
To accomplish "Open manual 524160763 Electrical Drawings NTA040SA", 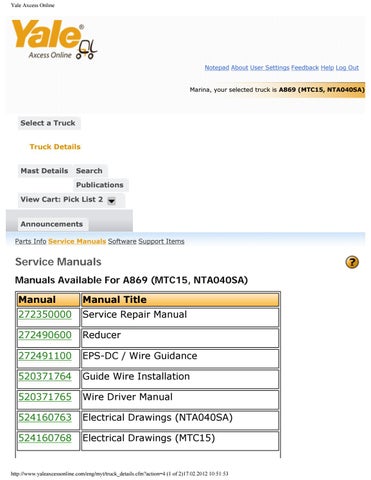I will click(45, 418).
